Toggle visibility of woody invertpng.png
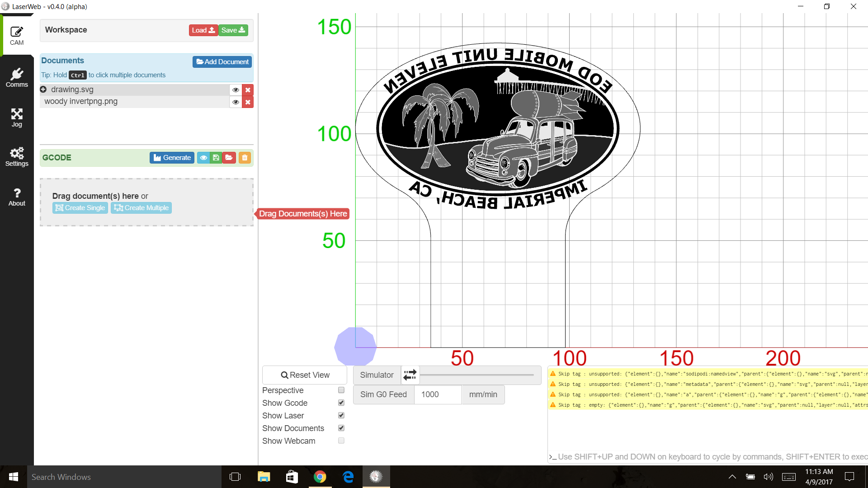The height and width of the screenshot is (488, 868). tap(236, 102)
